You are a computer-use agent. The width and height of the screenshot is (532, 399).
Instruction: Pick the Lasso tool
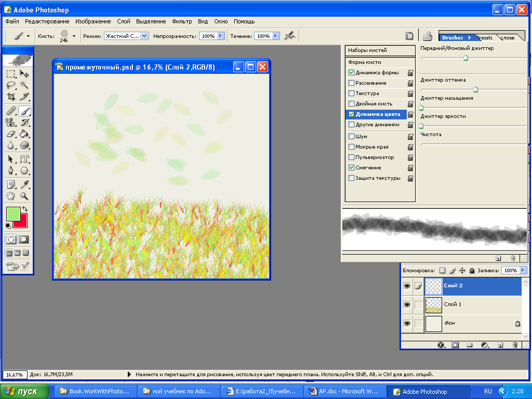[11, 85]
